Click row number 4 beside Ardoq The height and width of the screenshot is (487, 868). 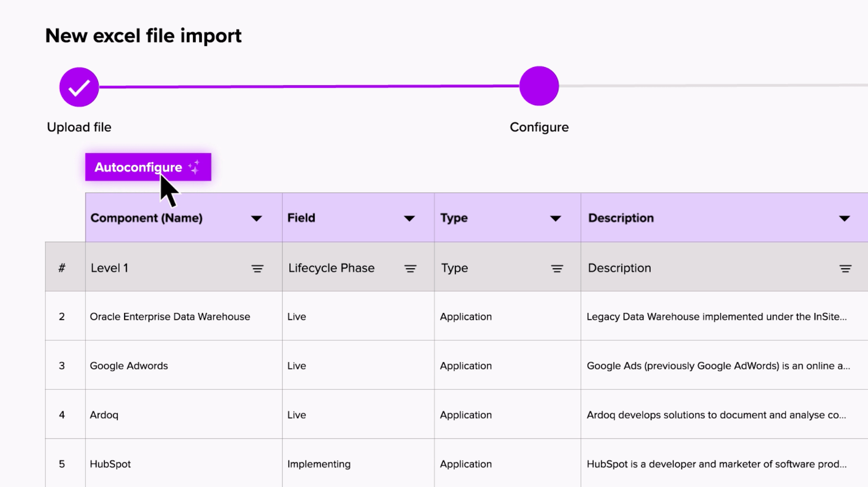point(62,415)
